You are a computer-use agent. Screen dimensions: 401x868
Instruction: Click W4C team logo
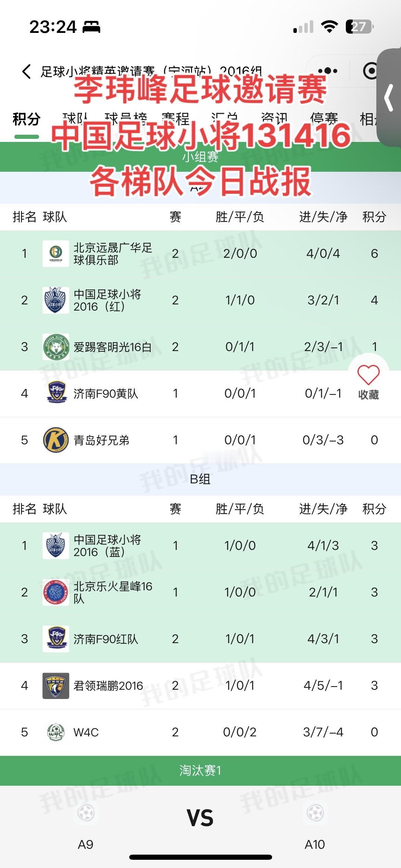tap(56, 732)
